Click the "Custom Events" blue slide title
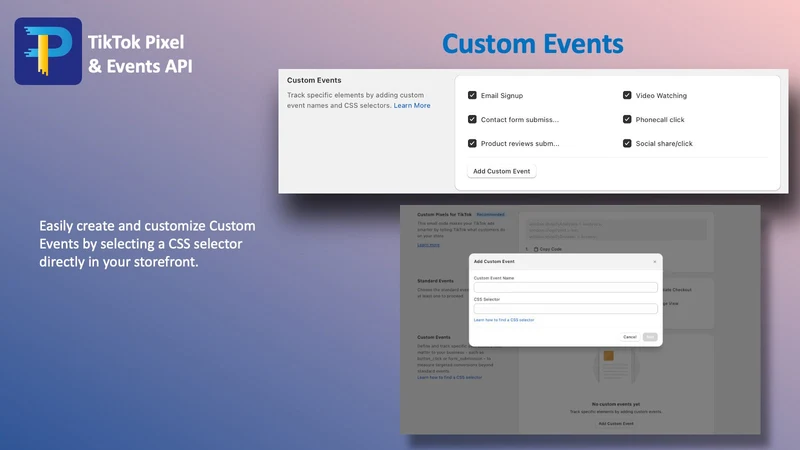Image resolution: width=800 pixels, height=450 pixels. coord(533,44)
